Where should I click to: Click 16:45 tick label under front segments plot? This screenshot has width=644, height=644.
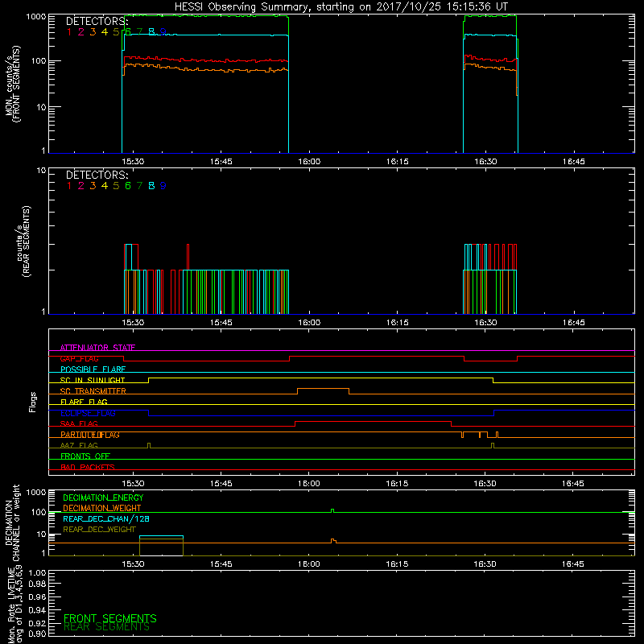click(574, 162)
